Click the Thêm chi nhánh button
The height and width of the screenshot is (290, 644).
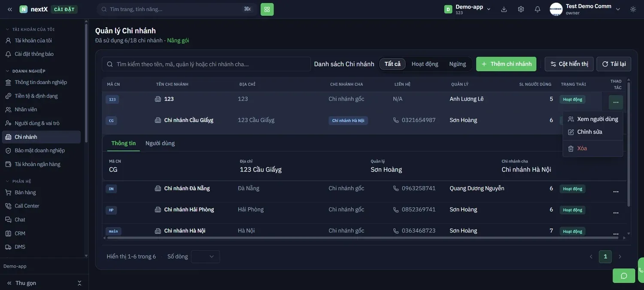tap(506, 64)
